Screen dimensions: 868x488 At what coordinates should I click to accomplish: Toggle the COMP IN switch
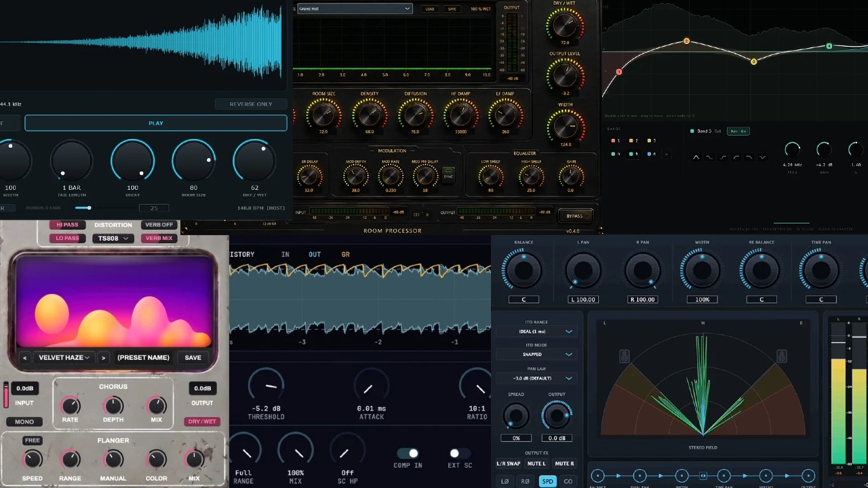[408, 453]
